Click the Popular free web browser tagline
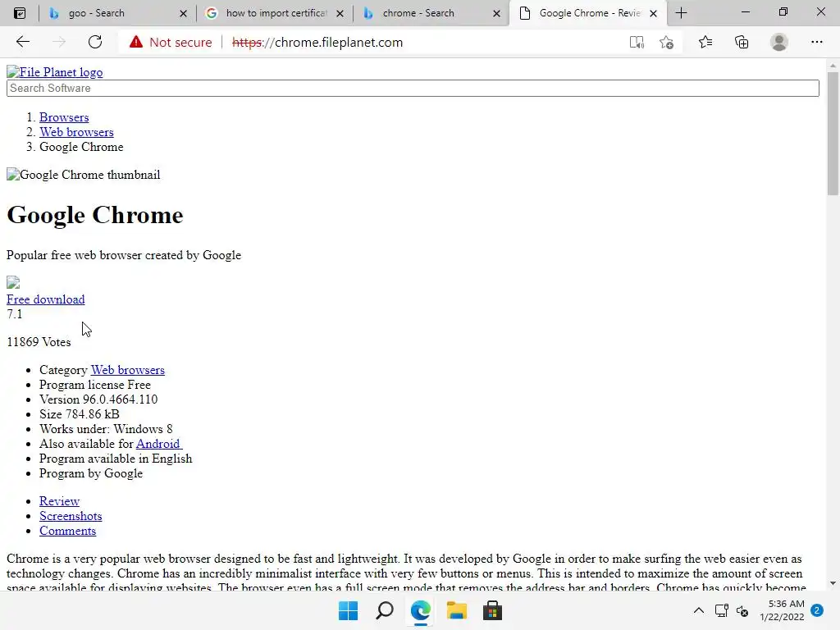840x630 pixels. click(x=124, y=256)
